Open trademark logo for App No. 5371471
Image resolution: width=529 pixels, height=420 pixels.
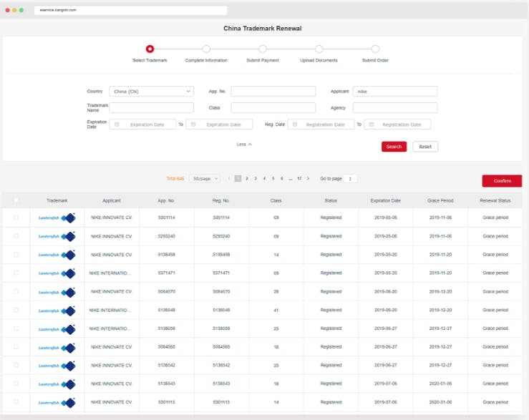57,273
